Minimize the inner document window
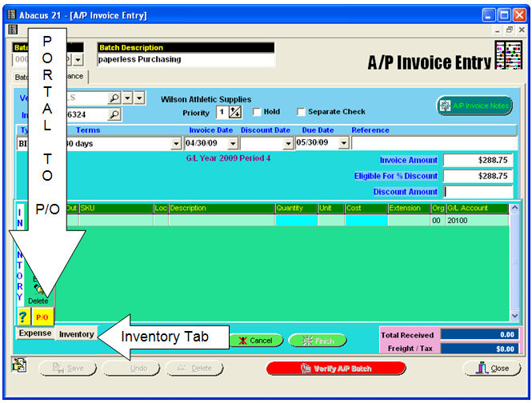 click(497, 30)
